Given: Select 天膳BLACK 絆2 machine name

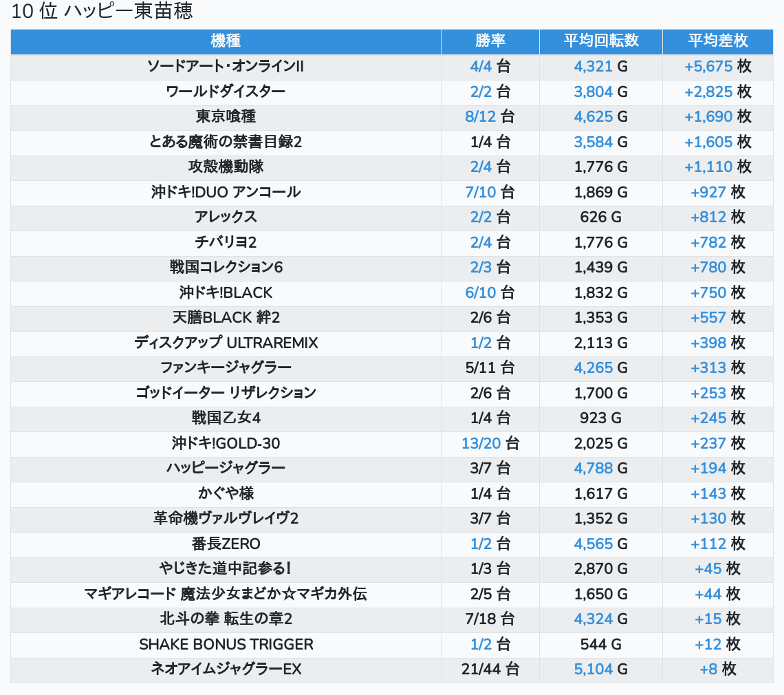Looking at the screenshot, I should click(x=226, y=318).
